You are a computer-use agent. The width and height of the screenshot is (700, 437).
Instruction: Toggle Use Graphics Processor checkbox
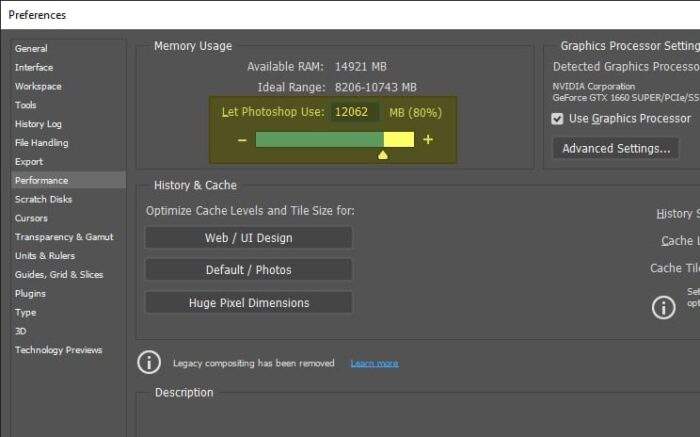coord(557,119)
